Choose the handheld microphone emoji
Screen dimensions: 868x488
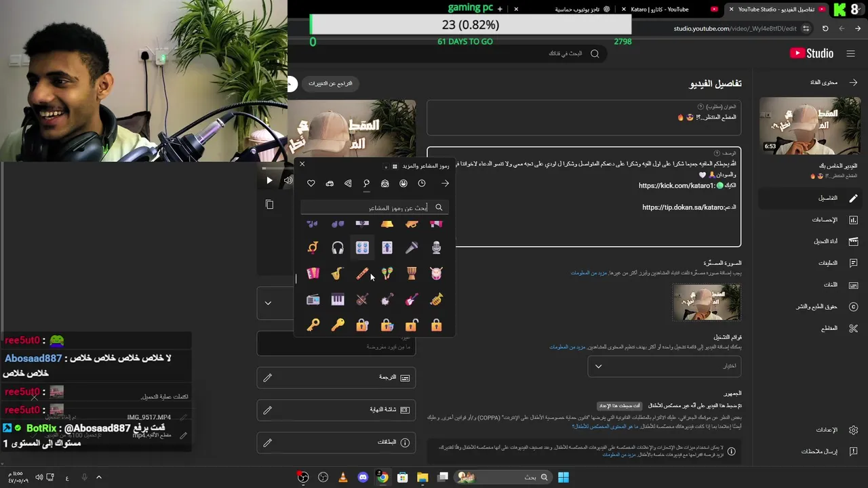point(412,248)
